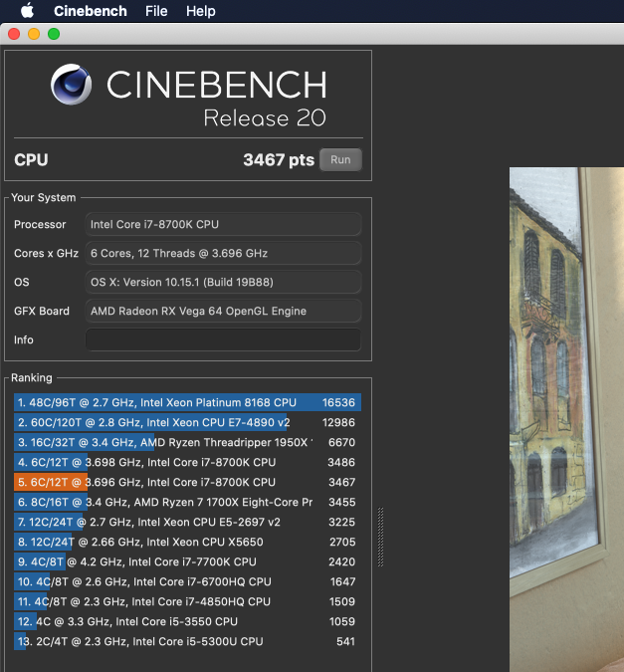
Task: Select highlighted orange row 5 i7-8700K 3.696 GHz
Action: click(x=187, y=482)
